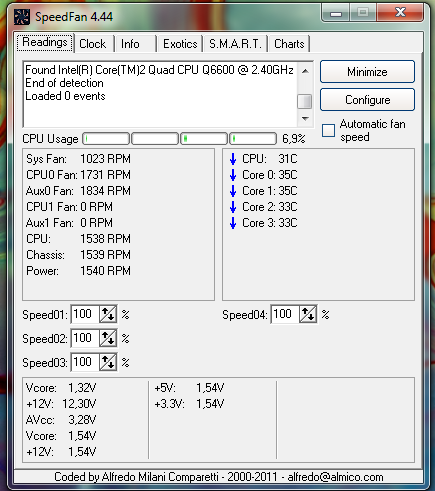The width and height of the screenshot is (435, 491).
Task: Click the blue arrow icon next to Core 2
Action: (x=233, y=207)
